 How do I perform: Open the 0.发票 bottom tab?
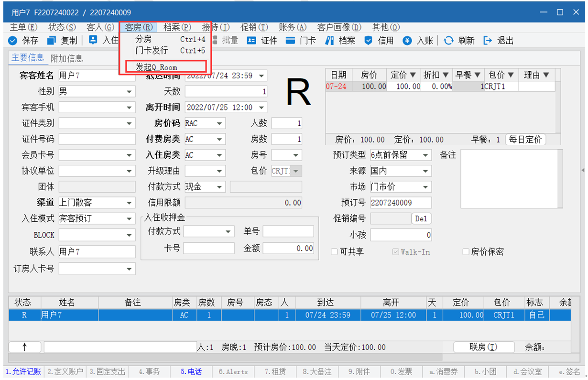click(401, 371)
